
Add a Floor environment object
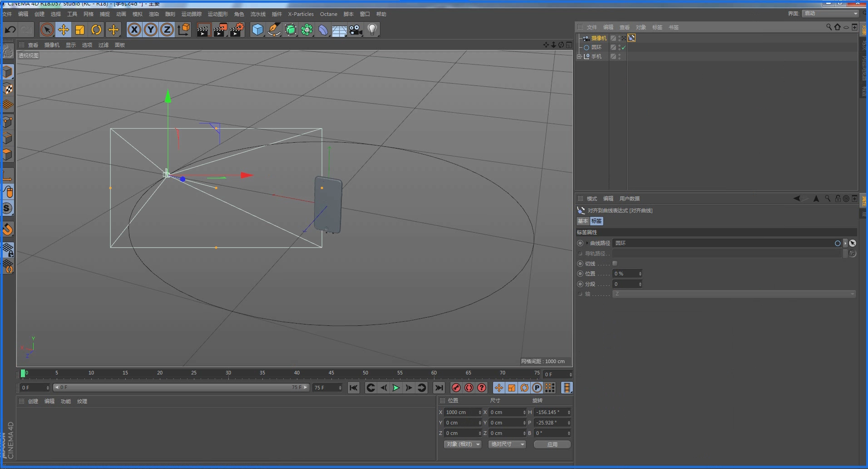pyautogui.click(x=340, y=30)
